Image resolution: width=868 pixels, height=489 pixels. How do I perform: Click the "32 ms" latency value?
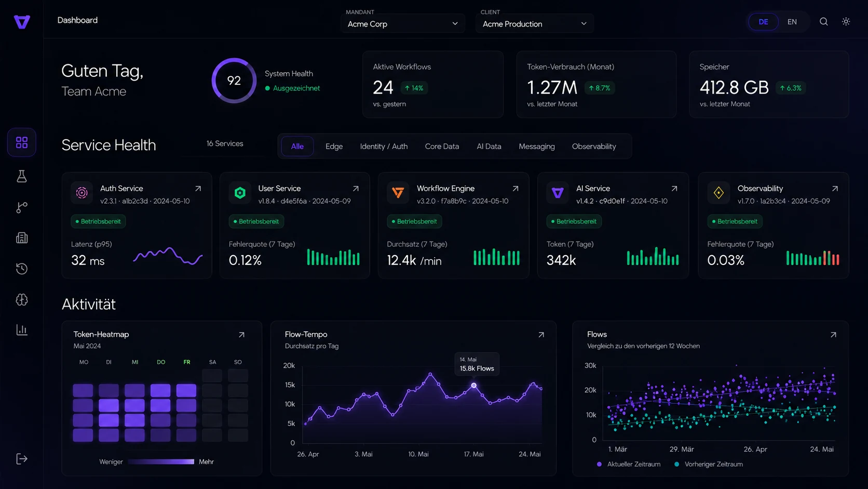point(88,260)
